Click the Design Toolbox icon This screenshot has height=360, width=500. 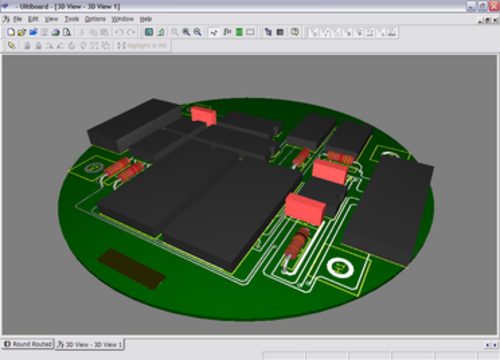(268, 32)
